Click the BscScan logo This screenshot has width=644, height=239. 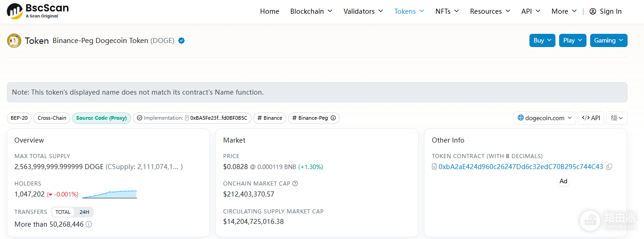(38, 11)
